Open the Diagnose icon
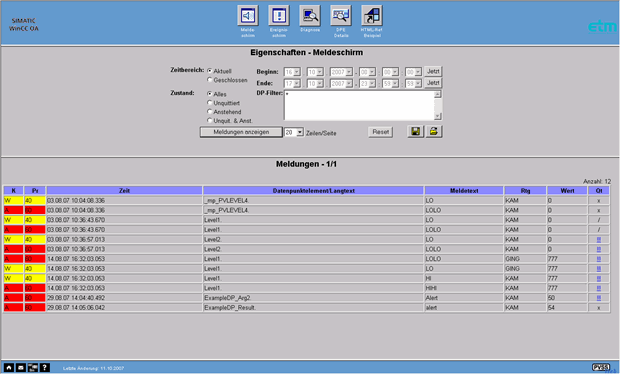The height and width of the screenshot is (374, 620). pos(310,16)
